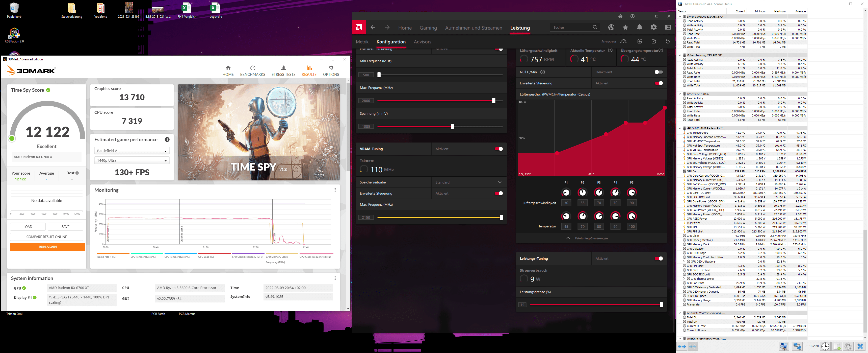This screenshot has width=868, height=353.
Task: Collapse Network RealTek sensor group
Action: click(x=680, y=313)
